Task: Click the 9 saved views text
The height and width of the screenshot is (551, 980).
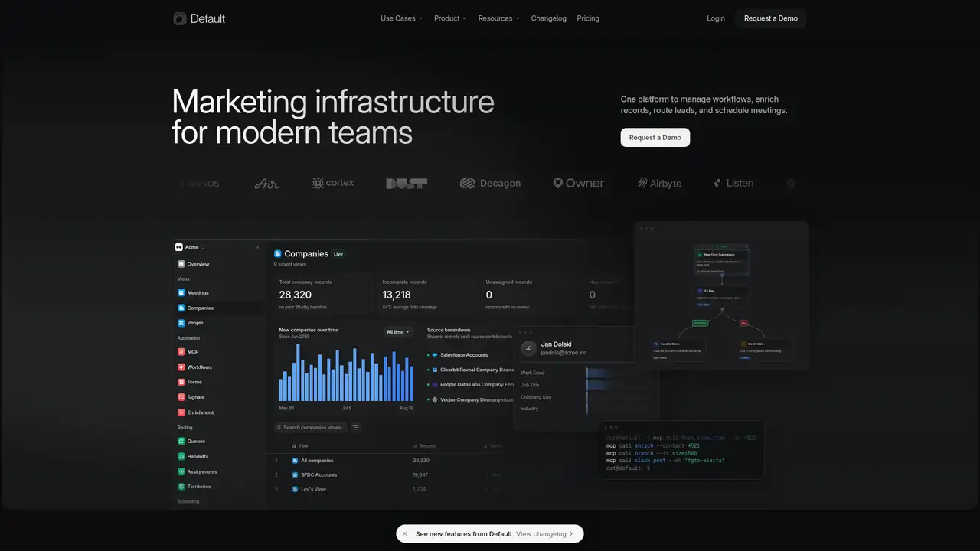Action: pos(290,264)
